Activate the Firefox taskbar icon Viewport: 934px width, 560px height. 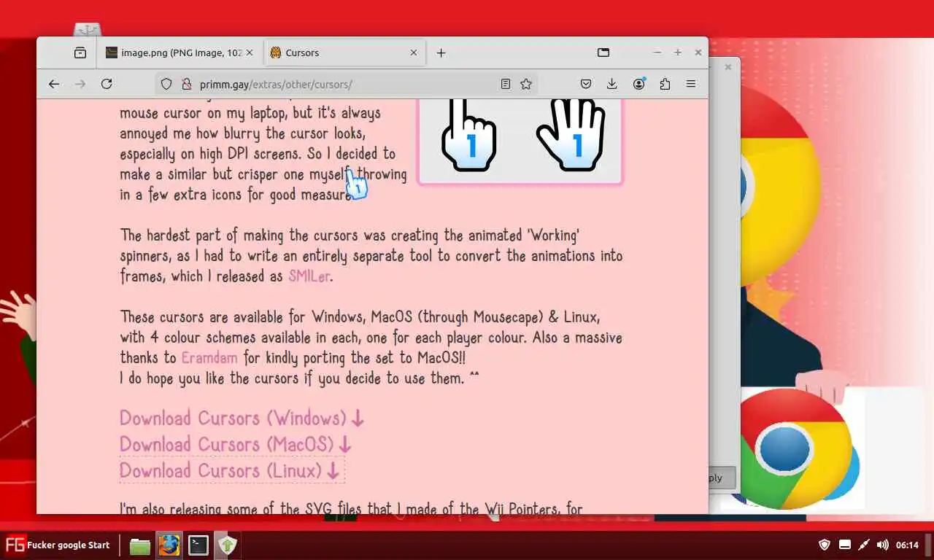pos(169,545)
